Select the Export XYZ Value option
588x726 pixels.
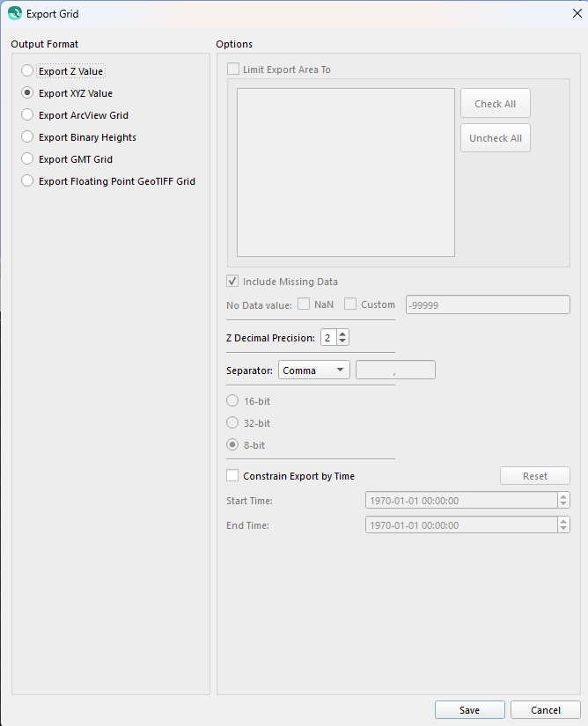click(x=27, y=93)
